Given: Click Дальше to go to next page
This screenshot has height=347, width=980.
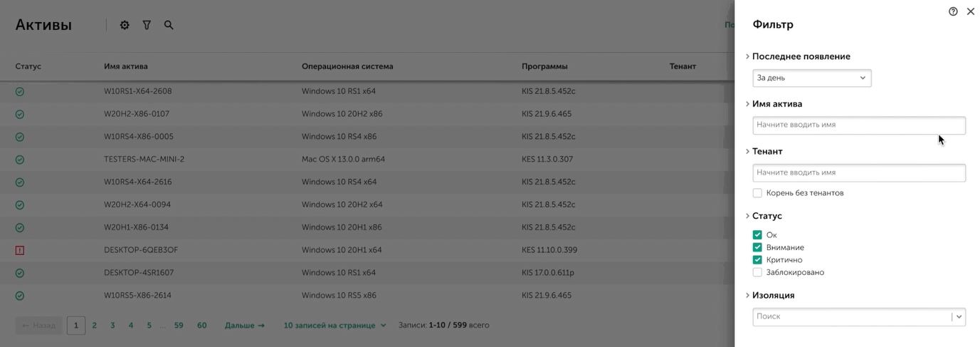Looking at the screenshot, I should click(244, 326).
